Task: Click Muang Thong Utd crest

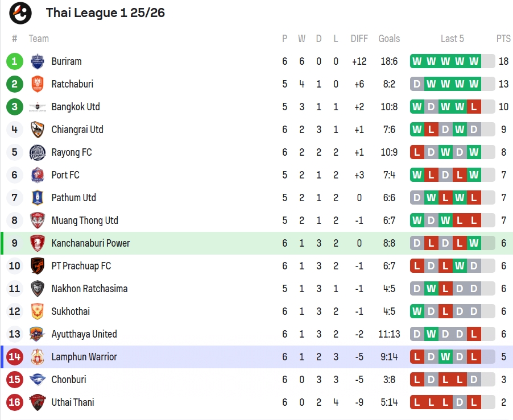Action: 38,221
